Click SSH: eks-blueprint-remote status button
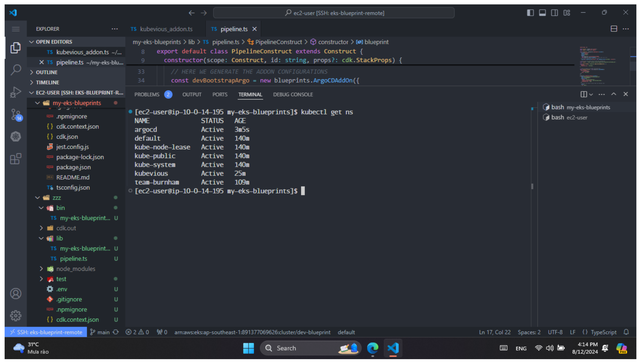This screenshot has width=641, height=364. tap(46, 332)
